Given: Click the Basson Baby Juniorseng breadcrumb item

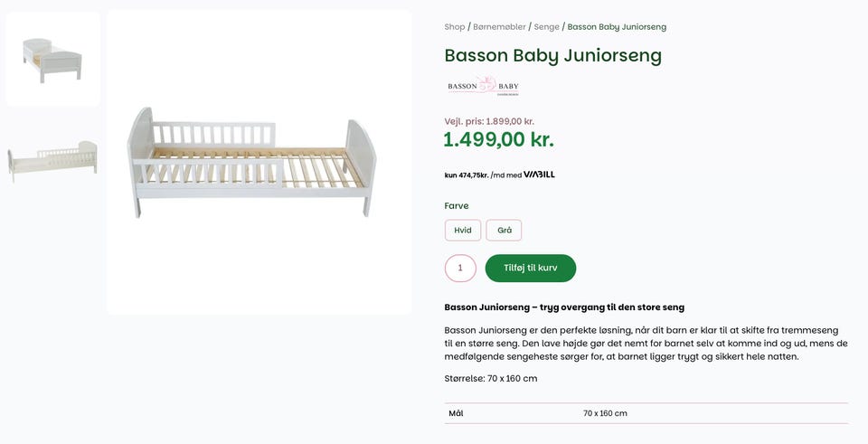Looking at the screenshot, I should tap(617, 27).
